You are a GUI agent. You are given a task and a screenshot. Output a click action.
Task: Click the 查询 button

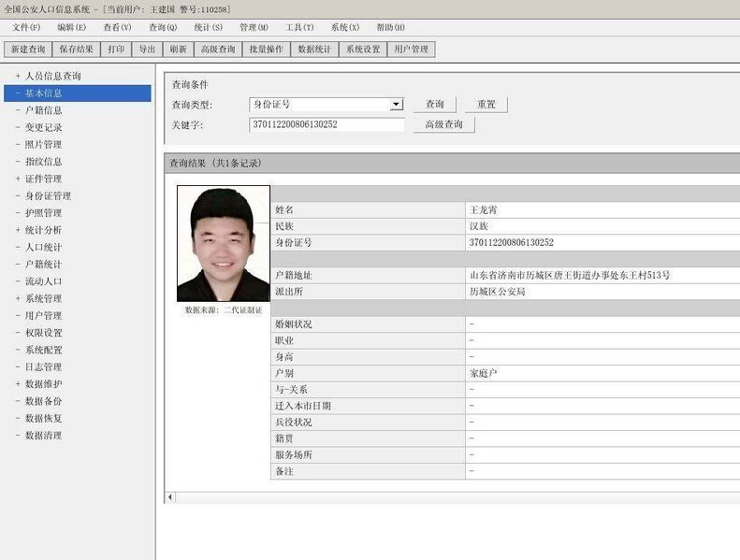coord(435,105)
